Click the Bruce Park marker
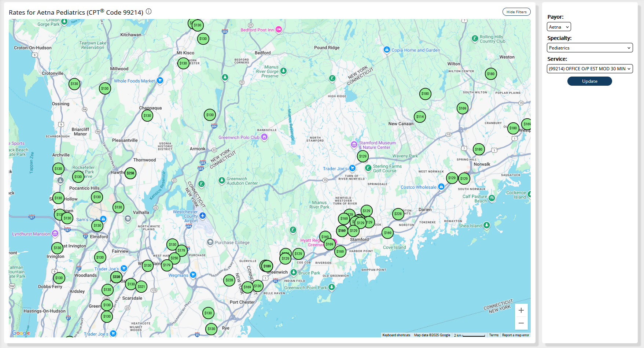The height and width of the screenshot is (348, 644). (294, 273)
